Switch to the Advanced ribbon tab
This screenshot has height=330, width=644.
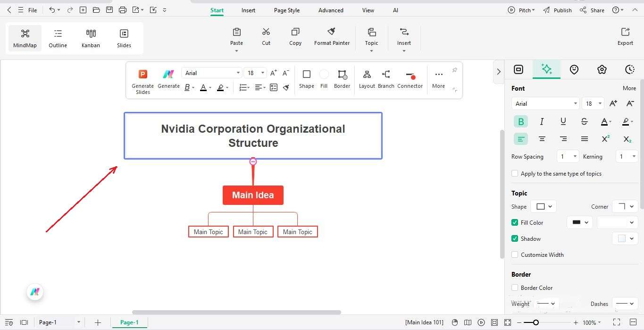(x=330, y=10)
